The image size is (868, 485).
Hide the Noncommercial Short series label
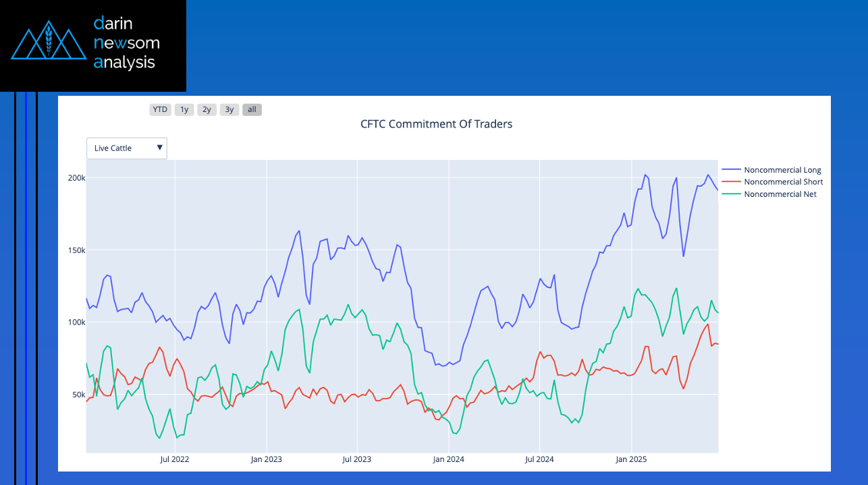783,182
